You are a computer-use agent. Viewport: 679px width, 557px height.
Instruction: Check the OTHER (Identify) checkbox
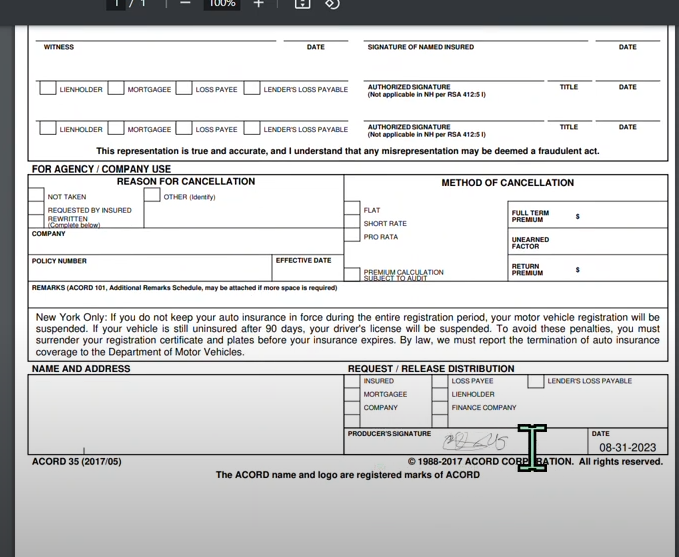152,195
